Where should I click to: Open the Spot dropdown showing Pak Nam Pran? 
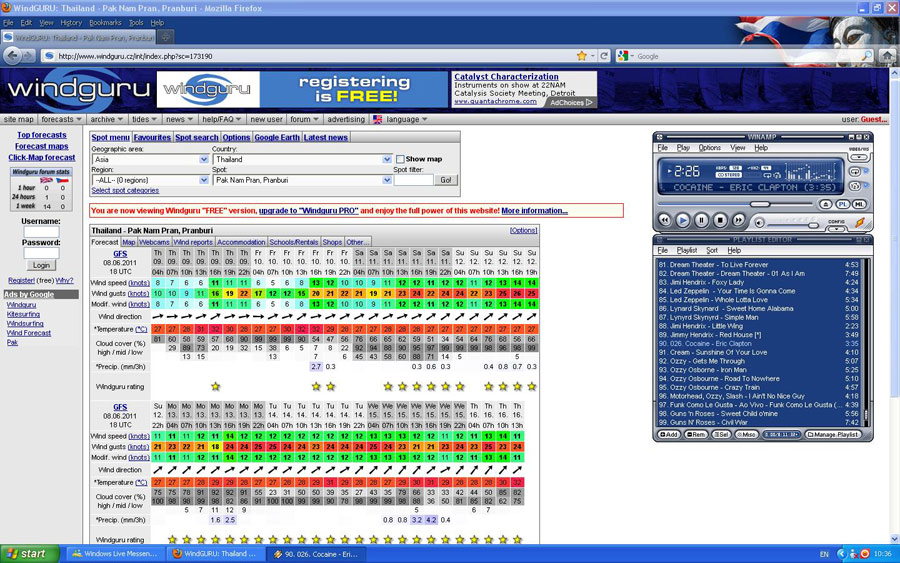(302, 180)
